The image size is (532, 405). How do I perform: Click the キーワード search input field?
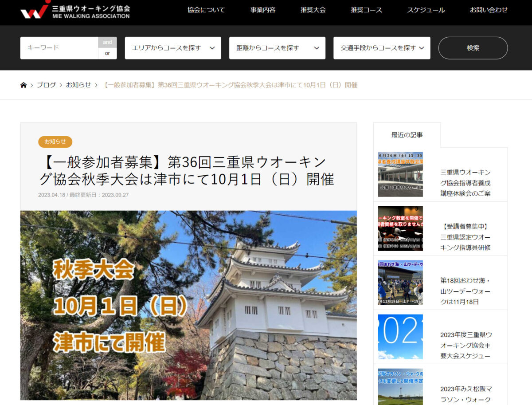pos(59,48)
